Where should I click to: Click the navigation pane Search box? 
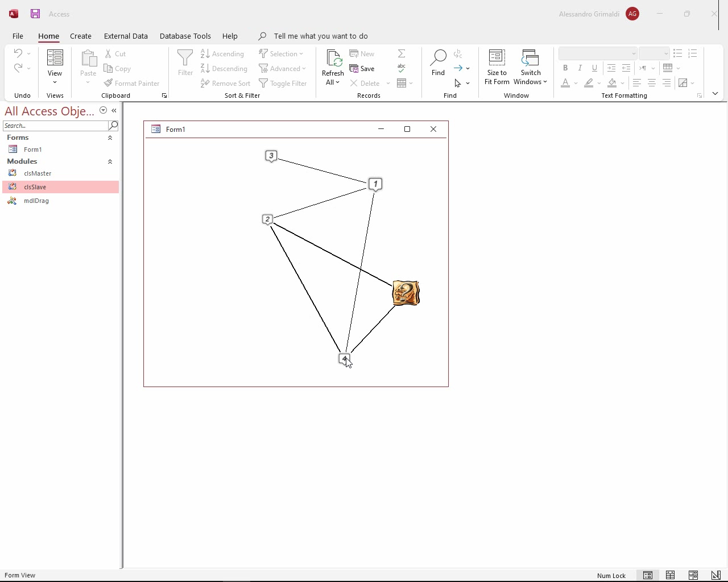(x=55, y=126)
